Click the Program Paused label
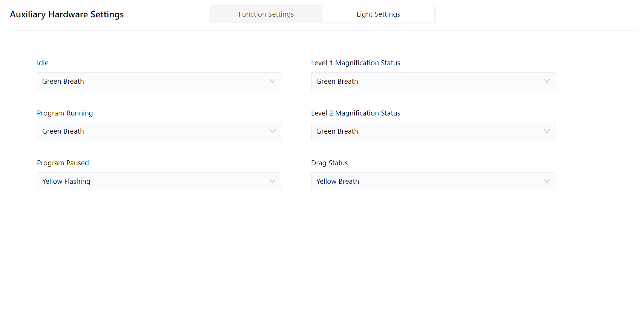The height and width of the screenshot is (334, 644). click(63, 163)
